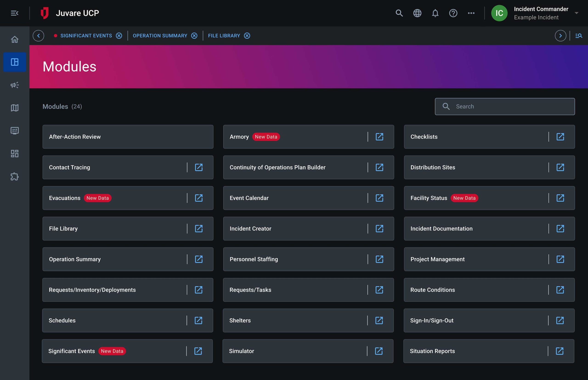Open the dashboard widgets sidebar icon

tap(14, 153)
